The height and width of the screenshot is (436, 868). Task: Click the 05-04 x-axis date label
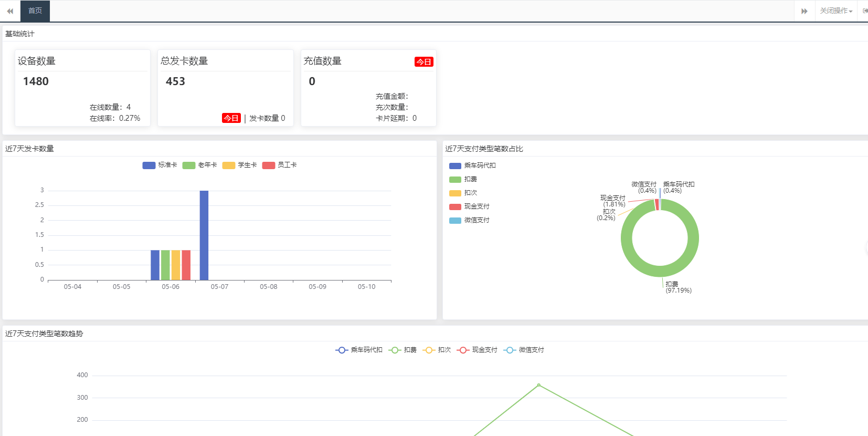pos(72,287)
